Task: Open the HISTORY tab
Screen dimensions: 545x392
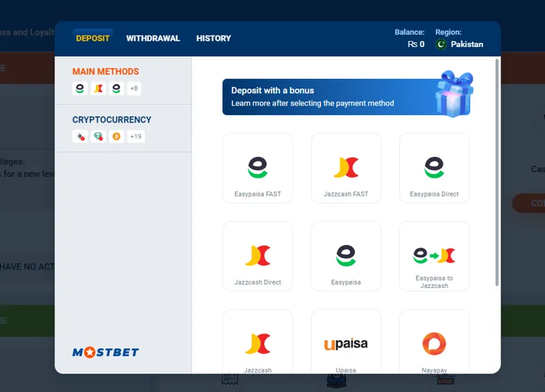Action: 213,39
